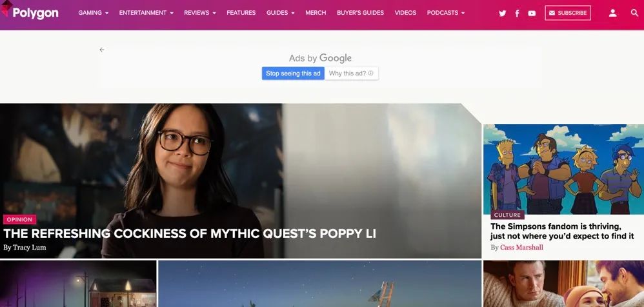
Task: Open Polygon's Twitter page
Action: [x=502, y=13]
